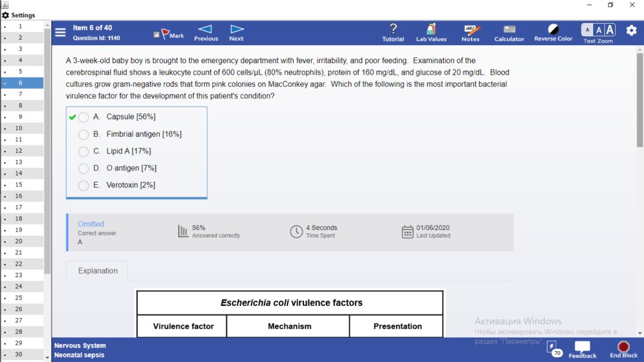
Task: Open the gear settings icon in toolbar
Action: coord(631,30)
